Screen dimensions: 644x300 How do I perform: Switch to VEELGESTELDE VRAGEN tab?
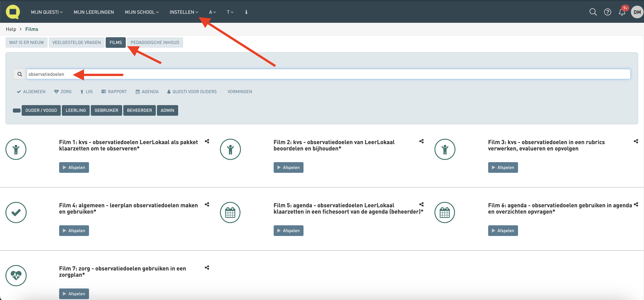[77, 42]
